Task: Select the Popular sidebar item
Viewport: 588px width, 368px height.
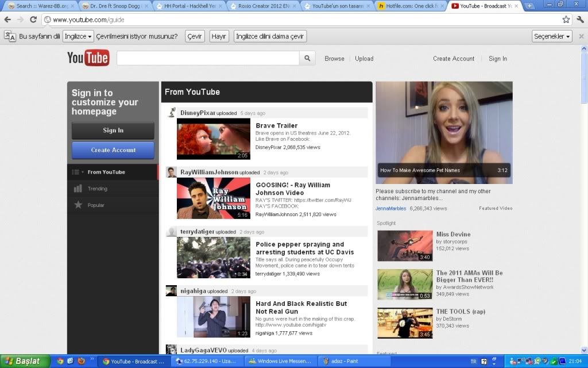Action: [x=113, y=205]
